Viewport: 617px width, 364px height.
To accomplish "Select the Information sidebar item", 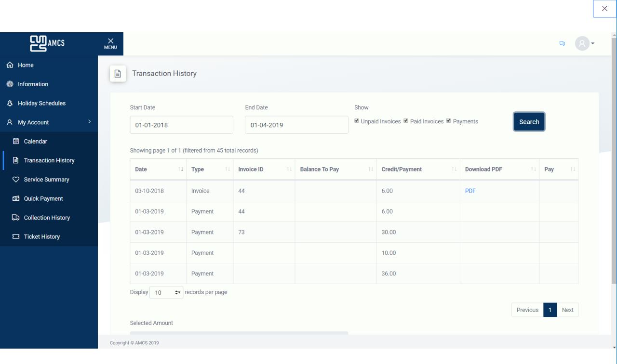I will [32, 84].
